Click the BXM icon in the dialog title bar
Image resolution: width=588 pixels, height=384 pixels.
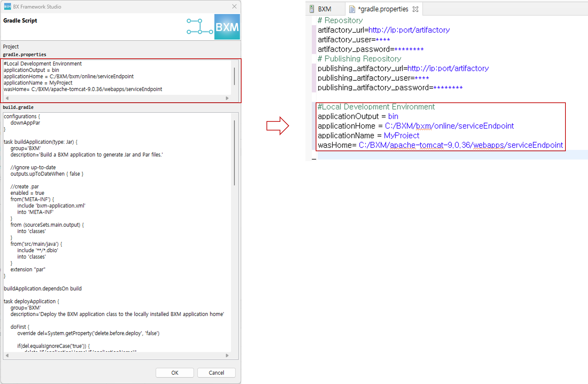click(7, 6)
